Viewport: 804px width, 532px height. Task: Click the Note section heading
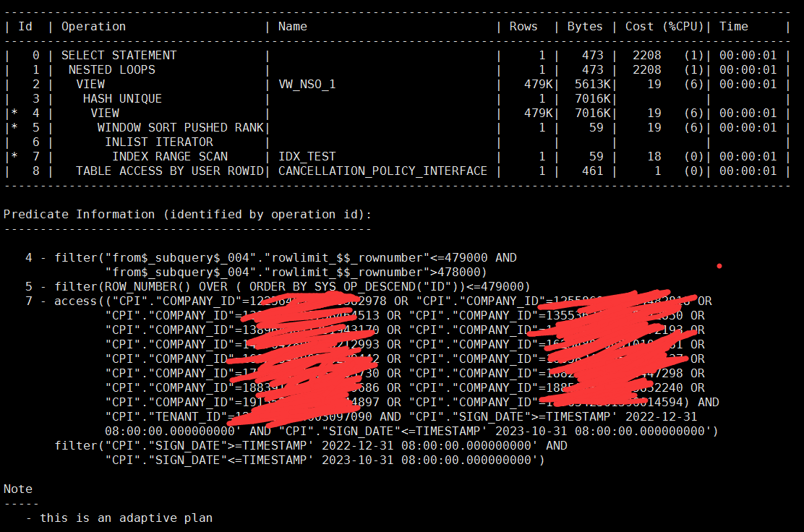18,489
